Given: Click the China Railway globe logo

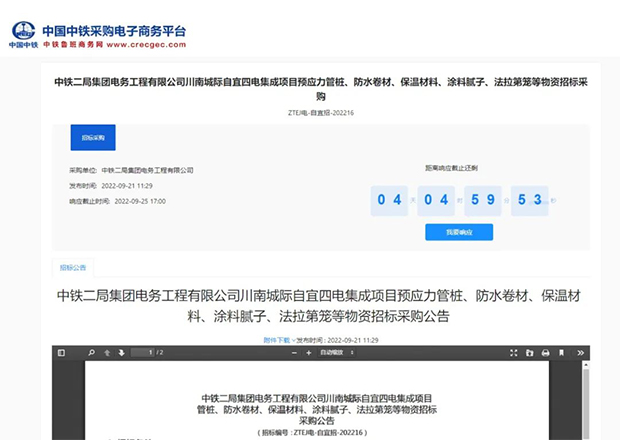Looking at the screenshot, I should coord(23,30).
